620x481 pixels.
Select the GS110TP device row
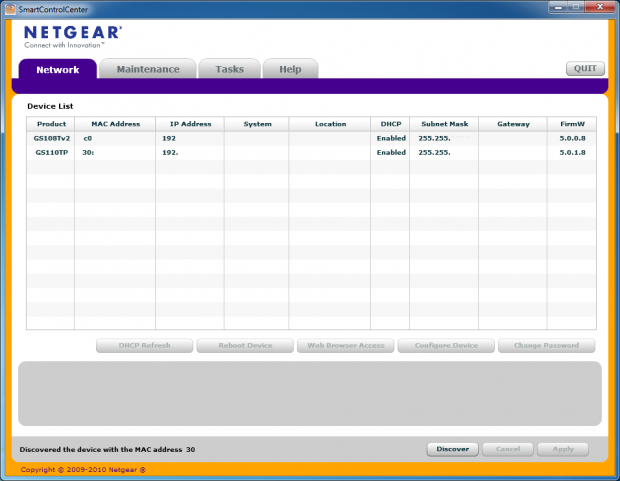point(52,152)
